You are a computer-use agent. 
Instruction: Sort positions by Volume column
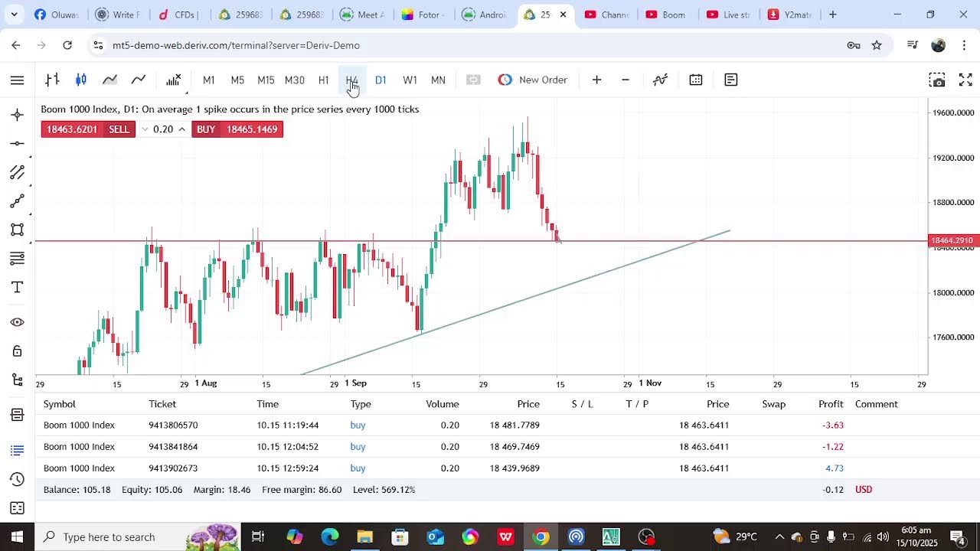click(443, 404)
